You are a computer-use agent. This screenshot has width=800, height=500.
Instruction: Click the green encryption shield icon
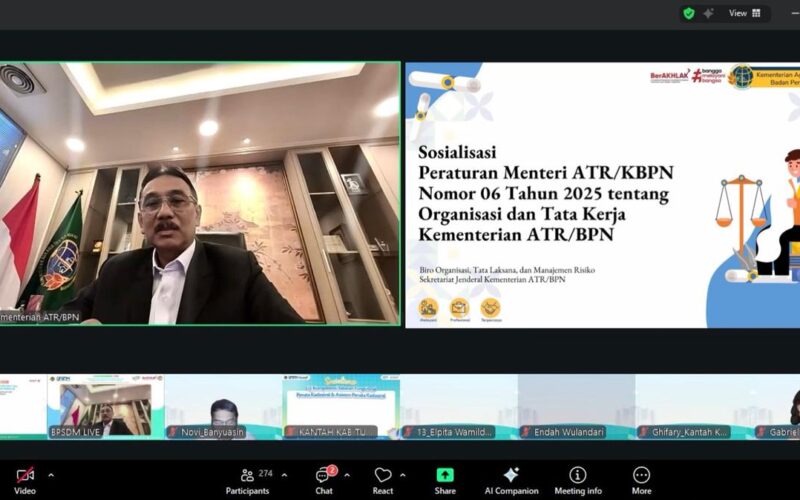(x=689, y=13)
